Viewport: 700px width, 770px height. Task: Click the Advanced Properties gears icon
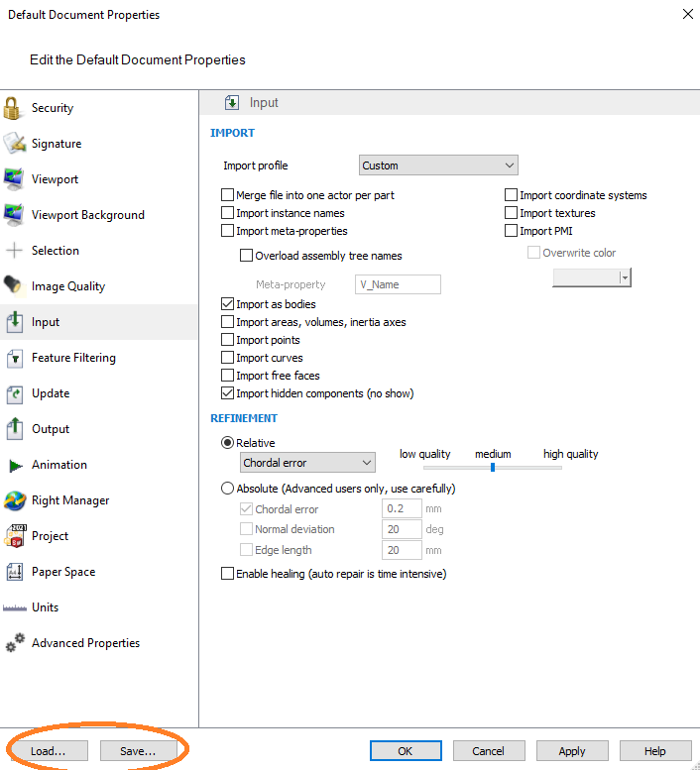point(14,643)
